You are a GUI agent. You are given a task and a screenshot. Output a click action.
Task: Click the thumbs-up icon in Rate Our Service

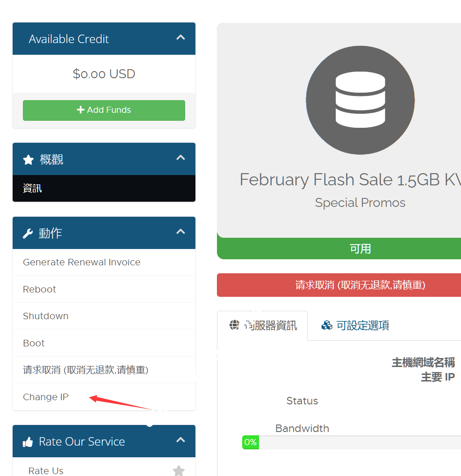coord(28,442)
